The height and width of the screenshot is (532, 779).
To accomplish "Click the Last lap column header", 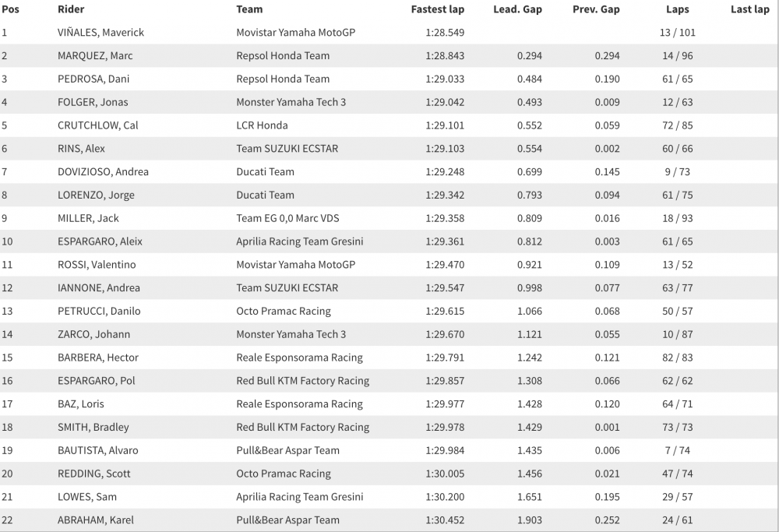I will coord(749,9).
